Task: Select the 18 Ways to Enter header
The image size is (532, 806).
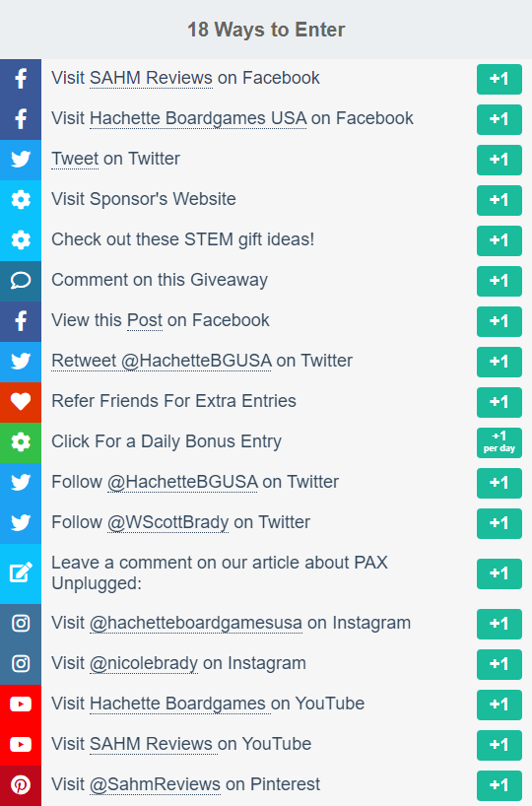Action: tap(266, 30)
